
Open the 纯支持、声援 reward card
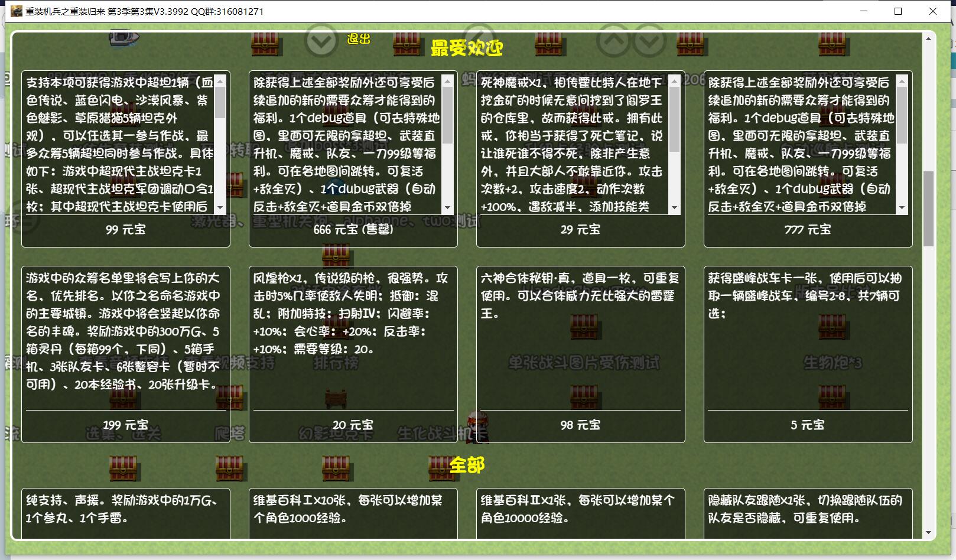tap(126, 513)
